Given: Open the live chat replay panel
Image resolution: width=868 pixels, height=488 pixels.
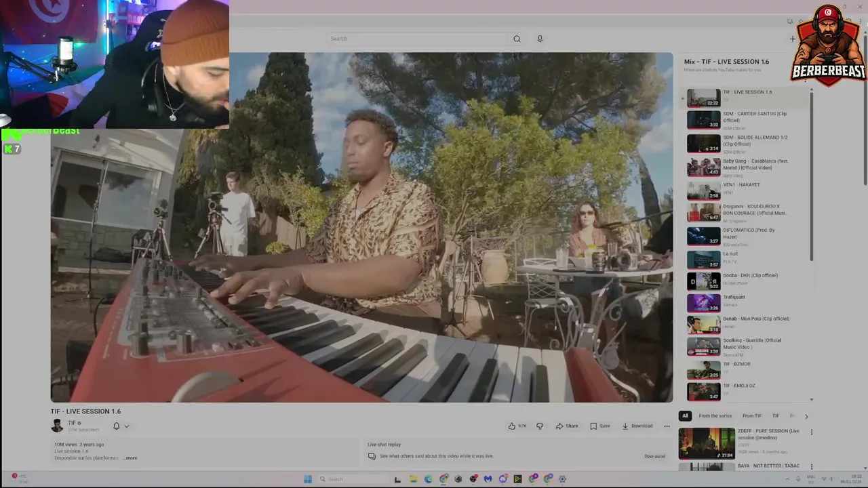Looking at the screenshot, I should [654, 456].
